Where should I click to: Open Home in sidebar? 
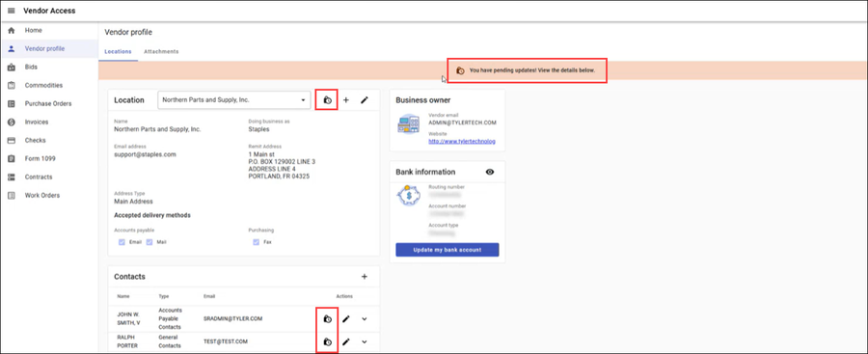click(x=33, y=31)
